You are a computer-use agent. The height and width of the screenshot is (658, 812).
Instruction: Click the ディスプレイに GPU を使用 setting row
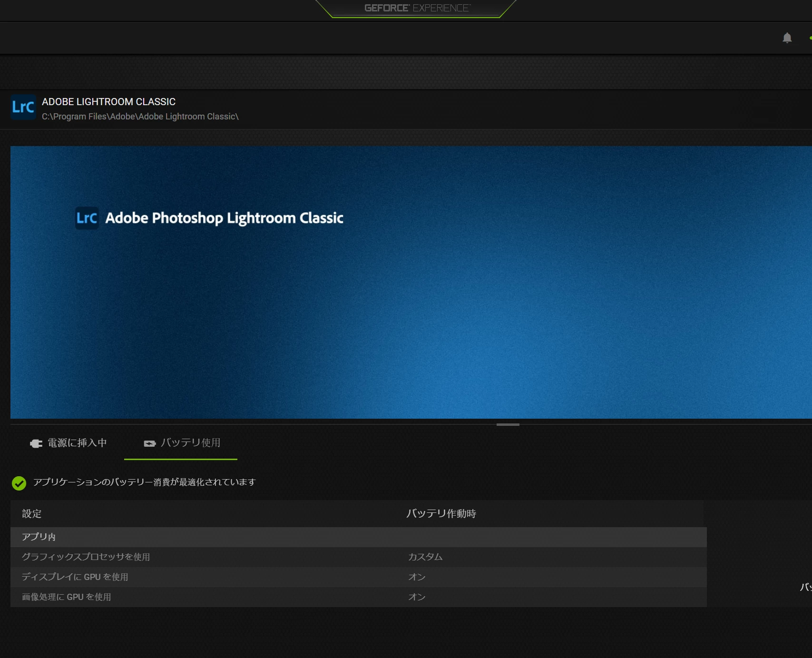(x=359, y=577)
